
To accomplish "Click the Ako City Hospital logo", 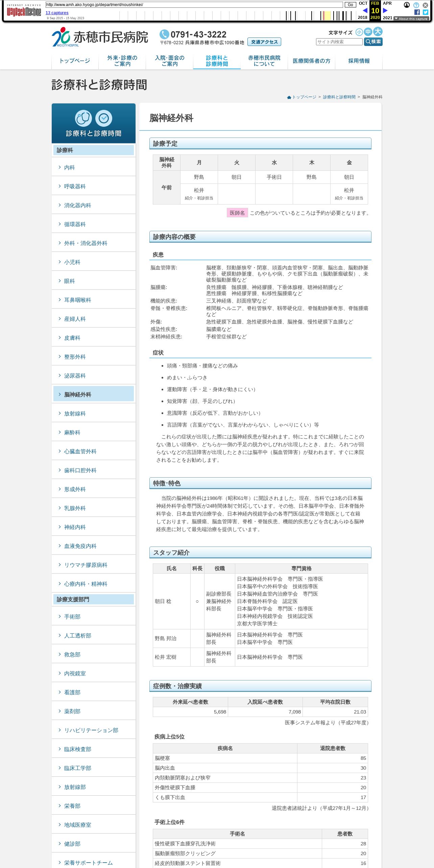I will click(x=100, y=37).
